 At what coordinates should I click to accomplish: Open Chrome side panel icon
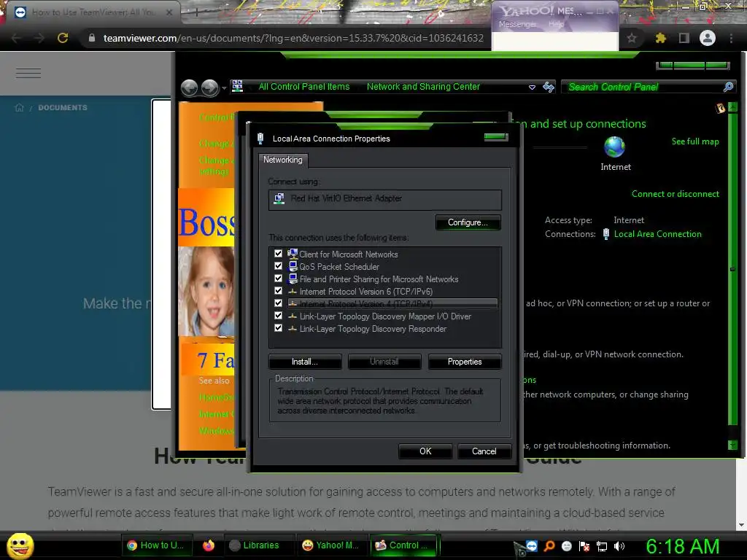coord(684,38)
